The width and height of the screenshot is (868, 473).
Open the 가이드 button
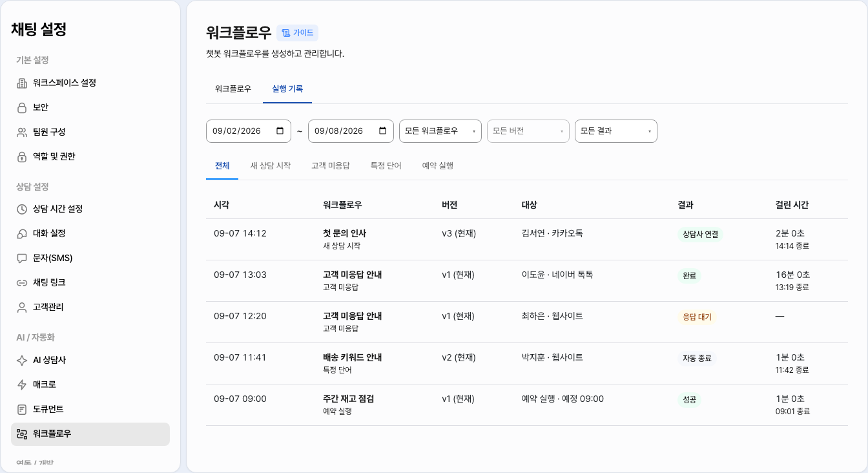coord(297,33)
